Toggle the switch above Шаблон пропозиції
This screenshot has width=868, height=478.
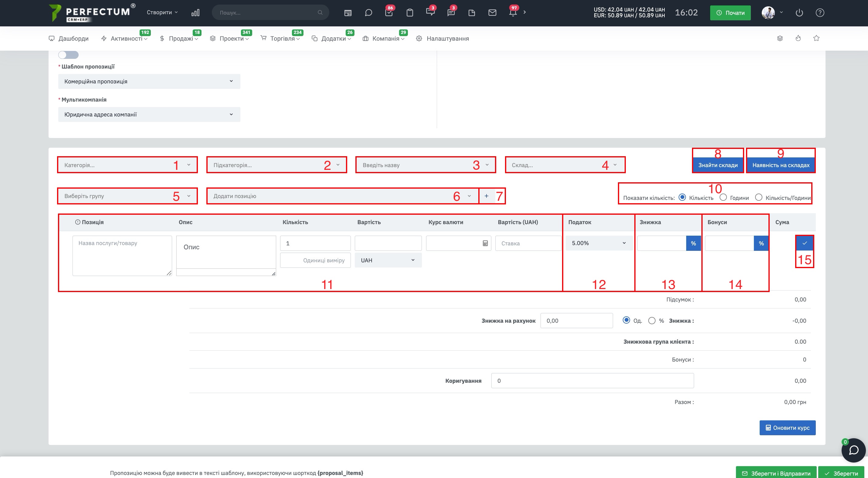(x=68, y=55)
